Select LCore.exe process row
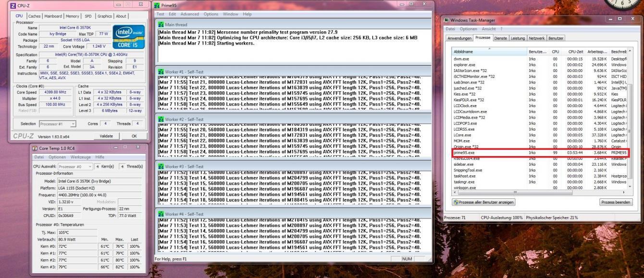Screen dimensions: 644x278 [x=540, y=135]
